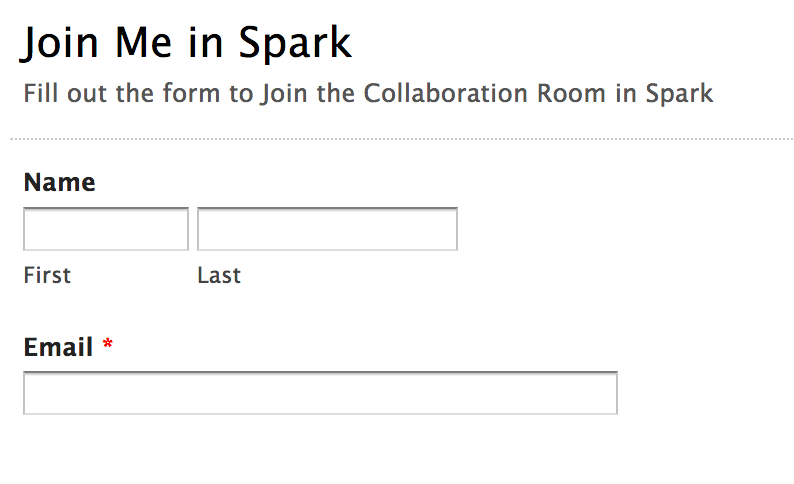Click into the Email input field
The height and width of the screenshot is (484, 794).
pyautogui.click(x=320, y=393)
